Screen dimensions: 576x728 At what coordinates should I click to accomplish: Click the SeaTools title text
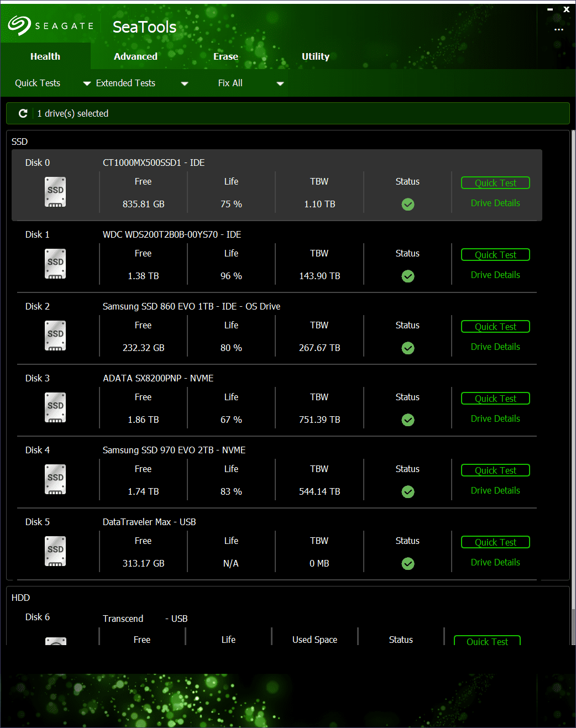coord(144,27)
